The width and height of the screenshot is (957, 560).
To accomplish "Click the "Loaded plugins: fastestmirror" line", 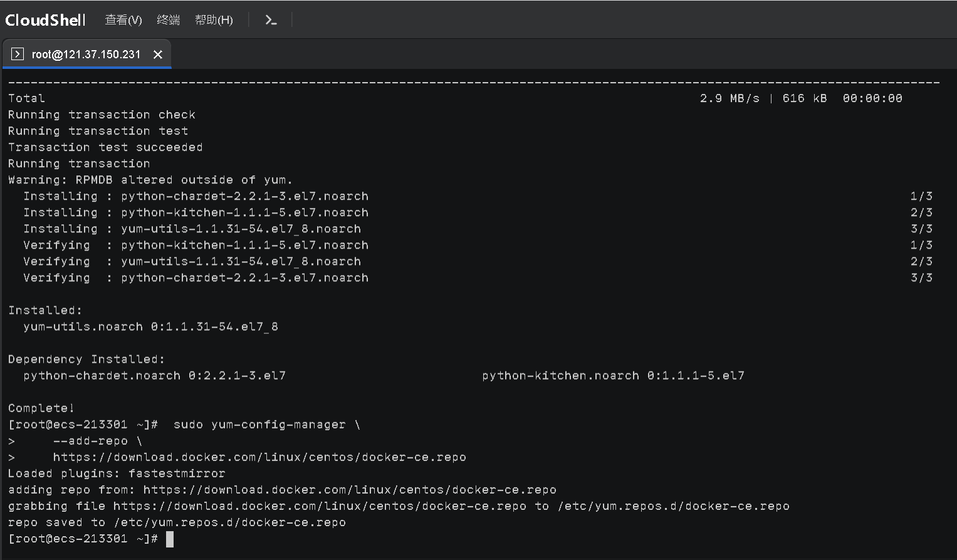I will (117, 474).
